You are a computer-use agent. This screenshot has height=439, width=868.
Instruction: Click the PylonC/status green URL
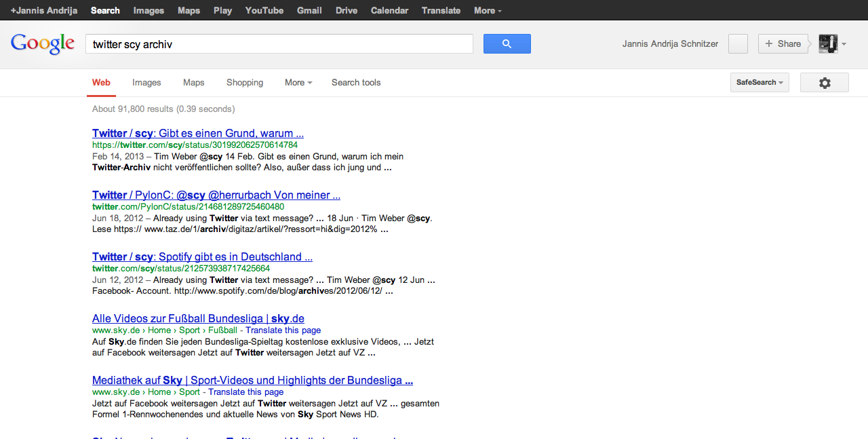[x=188, y=207]
